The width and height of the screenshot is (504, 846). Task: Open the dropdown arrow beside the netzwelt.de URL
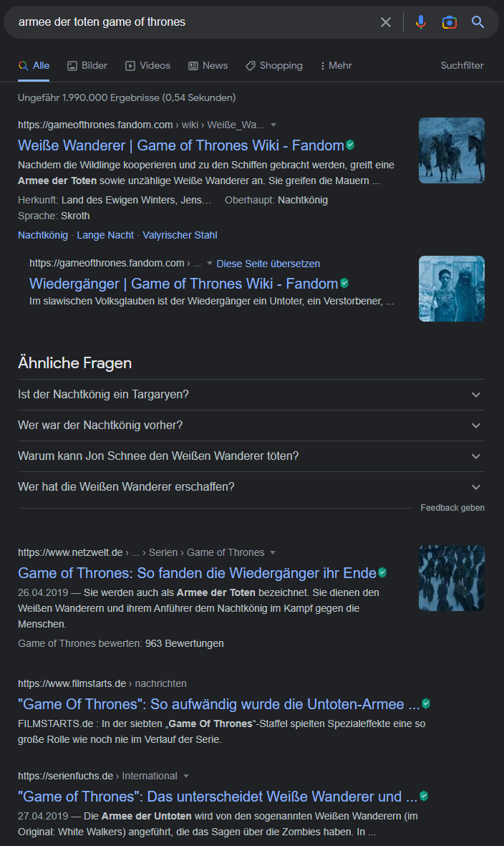click(x=273, y=552)
